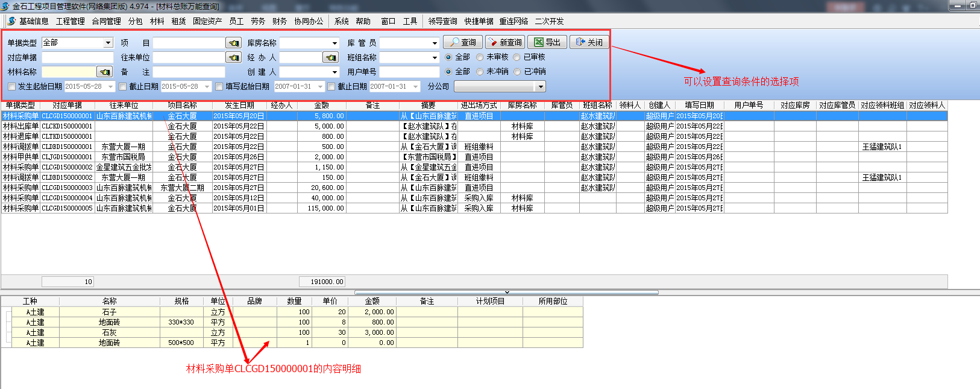Open the 往来单位 lookup picker icon
Image resolution: width=980 pixels, height=389 pixels.
[x=233, y=57]
